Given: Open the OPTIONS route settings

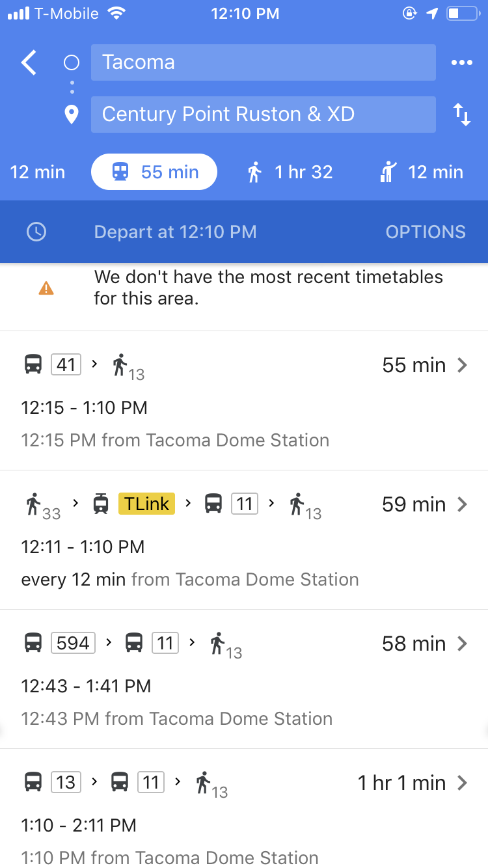Looking at the screenshot, I should point(426,232).
